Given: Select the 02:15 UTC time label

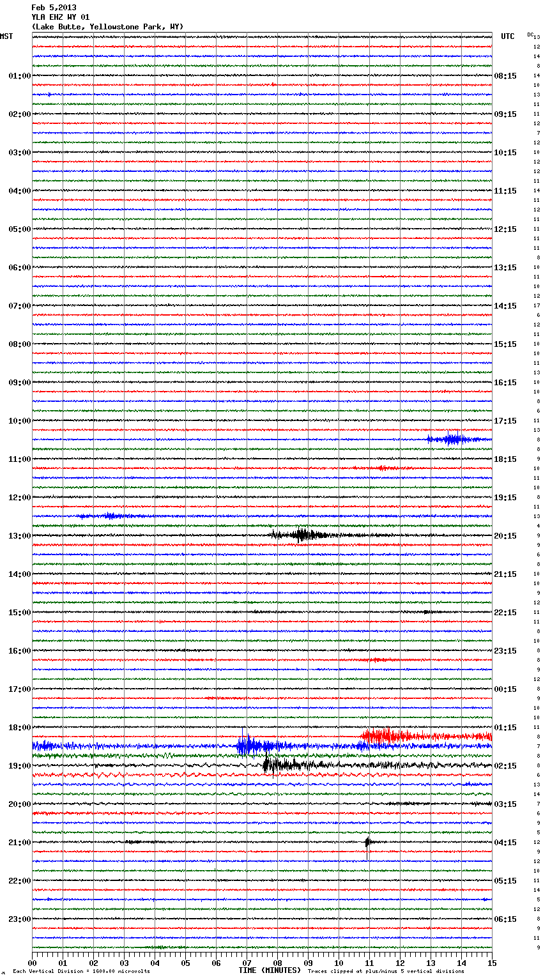Looking at the screenshot, I should [x=505, y=766].
